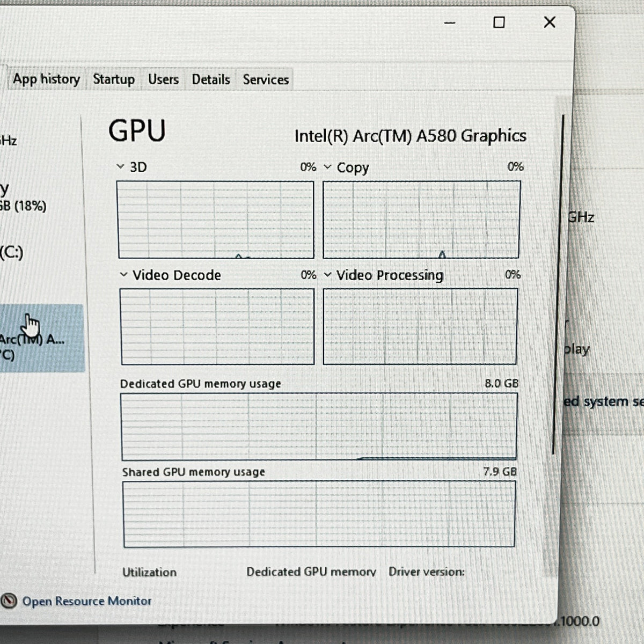The image size is (644, 644).
Task: Select the Services tab
Action: (x=266, y=79)
